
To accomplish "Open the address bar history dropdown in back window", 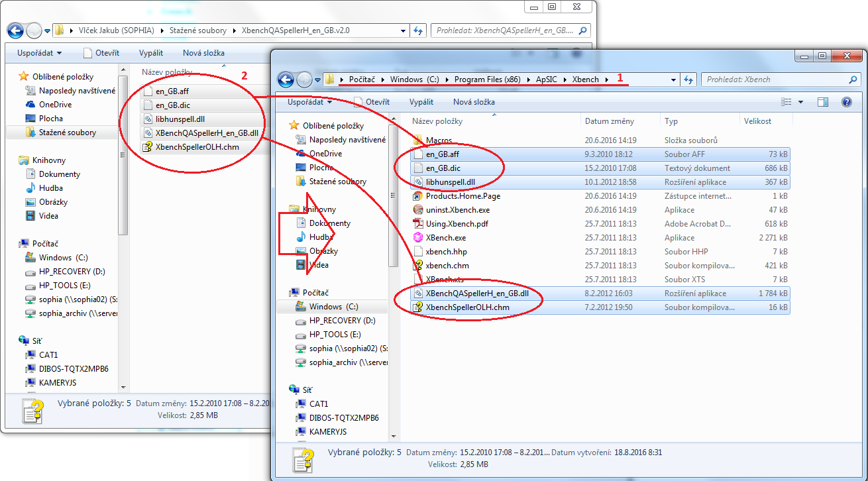I will (403, 30).
